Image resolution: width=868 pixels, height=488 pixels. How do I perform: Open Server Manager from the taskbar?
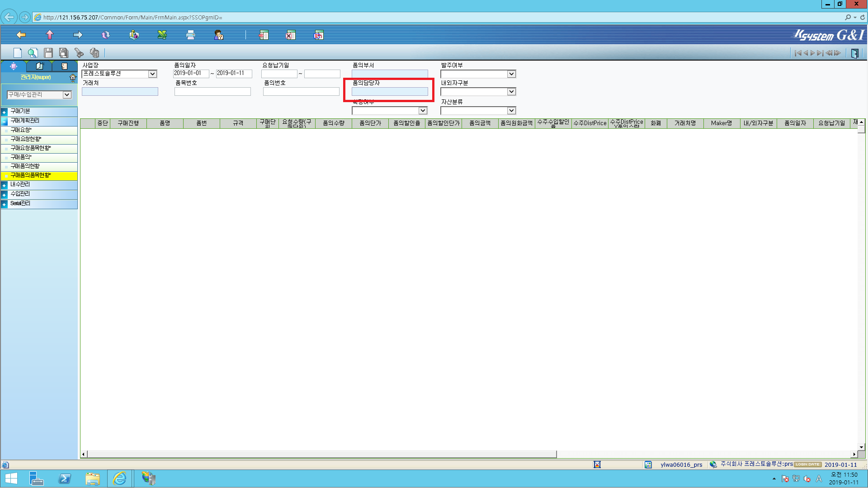pos(36,479)
